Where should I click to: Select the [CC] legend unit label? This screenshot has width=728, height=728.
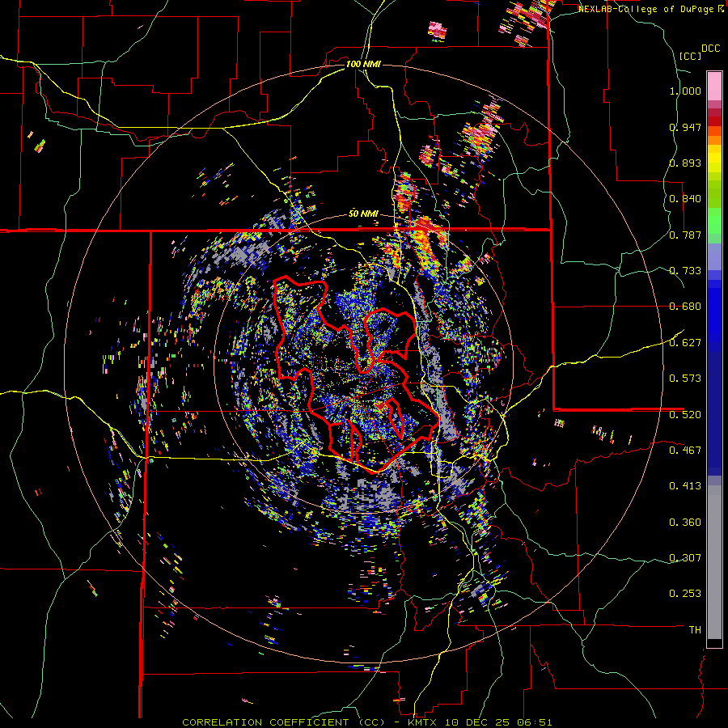click(x=690, y=56)
